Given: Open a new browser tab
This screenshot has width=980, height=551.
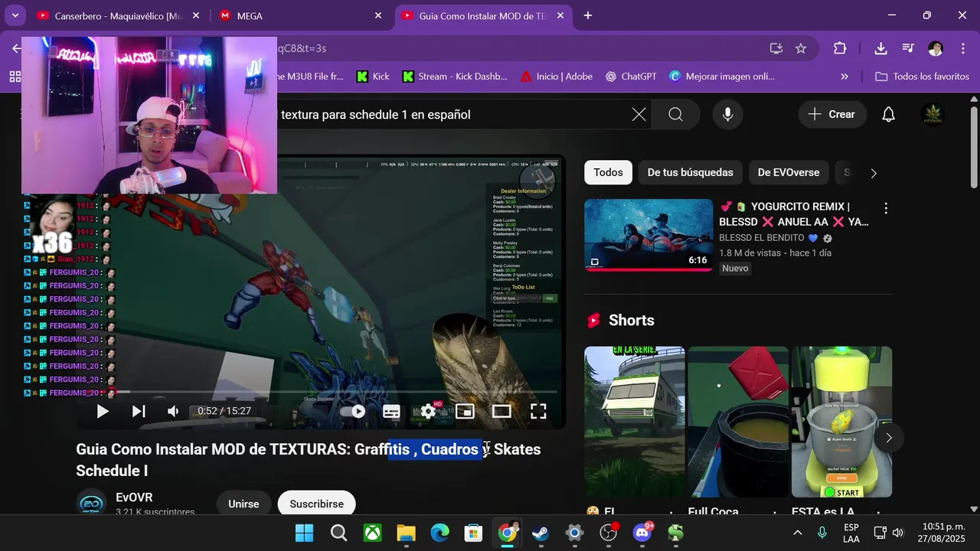Looking at the screenshot, I should point(588,15).
